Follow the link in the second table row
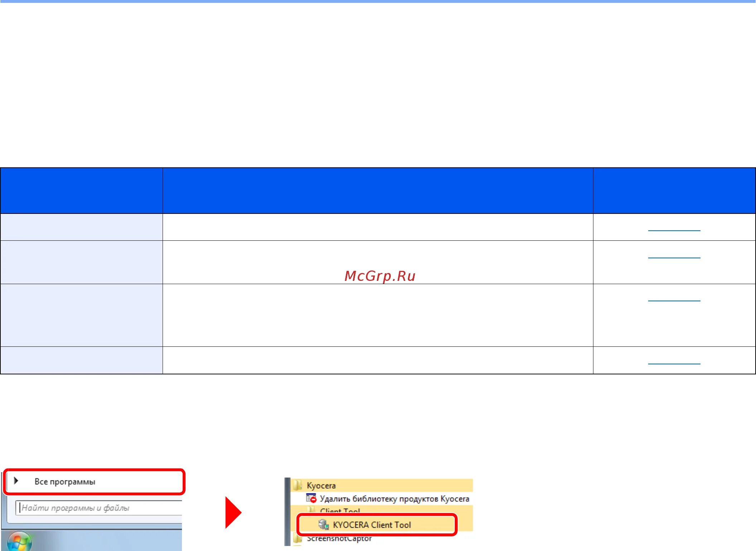 click(x=674, y=255)
